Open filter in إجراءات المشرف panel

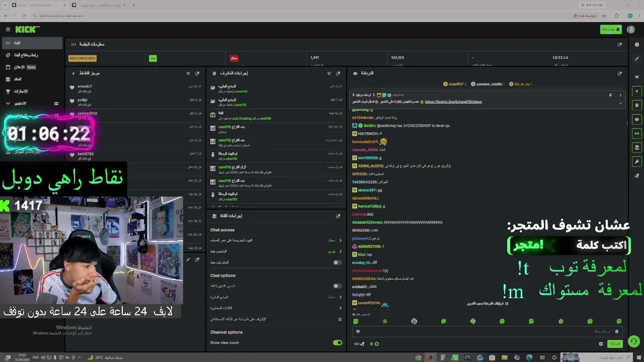[x=329, y=73]
